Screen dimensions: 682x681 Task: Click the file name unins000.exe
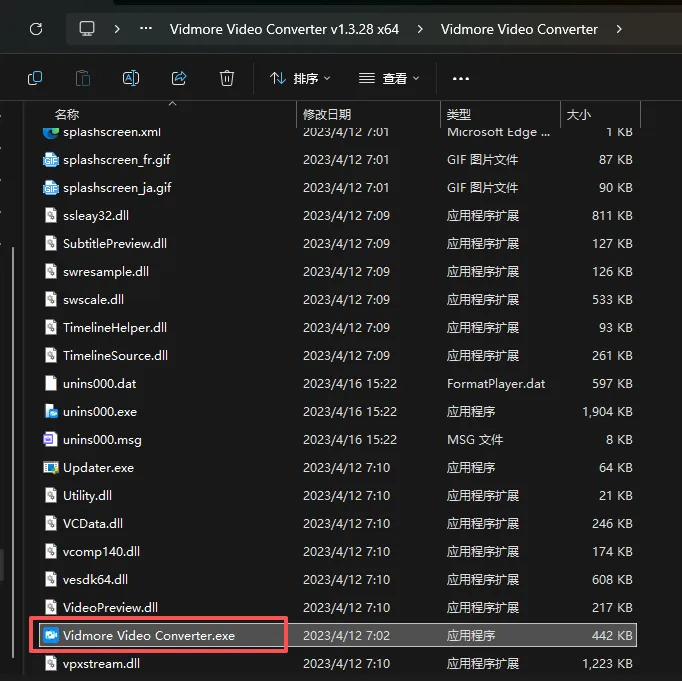[x=100, y=411]
